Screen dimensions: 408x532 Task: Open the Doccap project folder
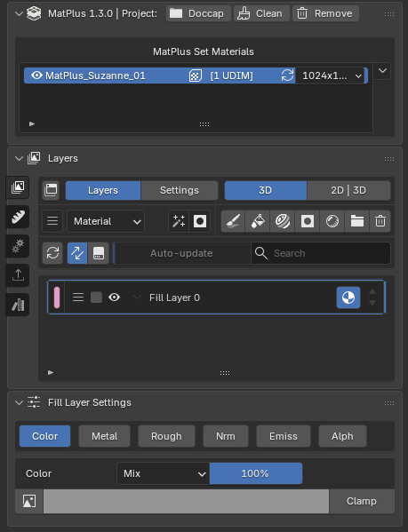[x=198, y=13]
